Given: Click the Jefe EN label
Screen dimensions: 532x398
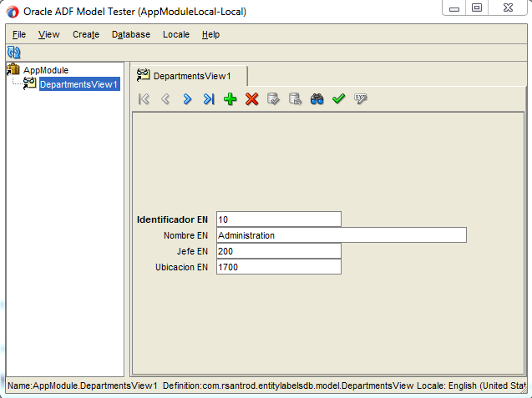Looking at the screenshot, I should (x=192, y=251).
